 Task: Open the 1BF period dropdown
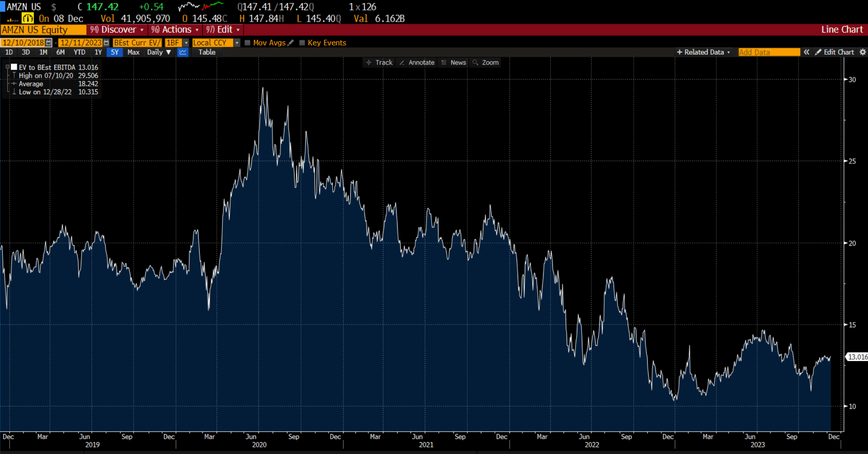point(186,42)
